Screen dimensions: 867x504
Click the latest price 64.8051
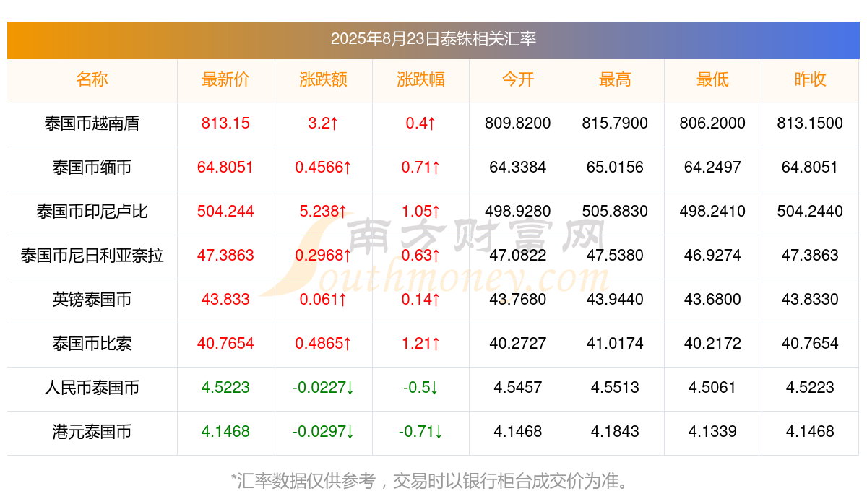225,168
